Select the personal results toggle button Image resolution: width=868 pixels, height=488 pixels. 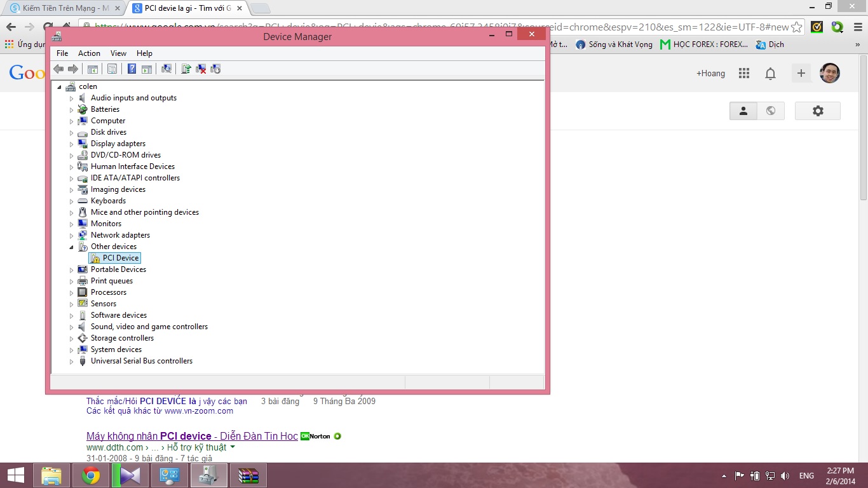point(743,111)
